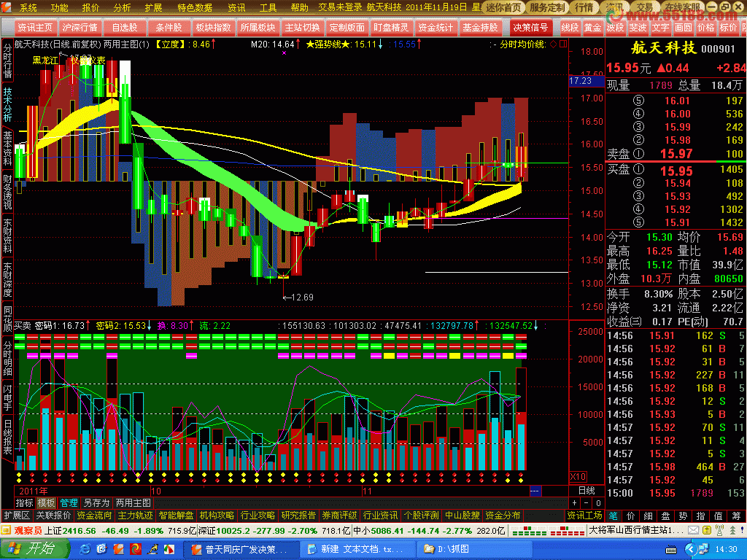Click the signal antenna icon in status bar
Image resolution: width=747 pixels, height=560 pixels.
[x=719, y=530]
